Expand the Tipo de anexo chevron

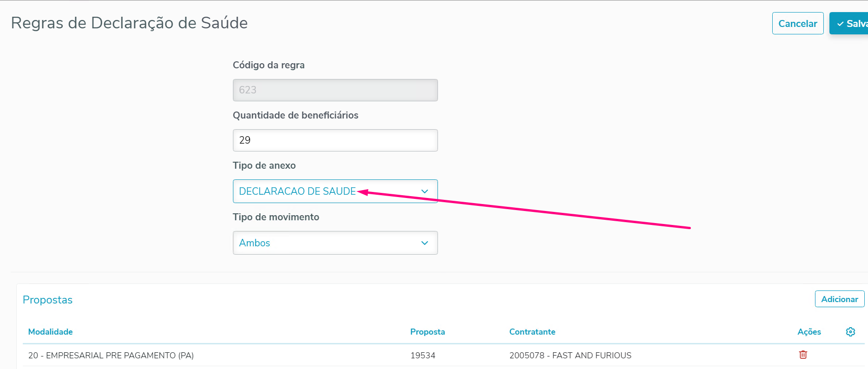pos(424,191)
